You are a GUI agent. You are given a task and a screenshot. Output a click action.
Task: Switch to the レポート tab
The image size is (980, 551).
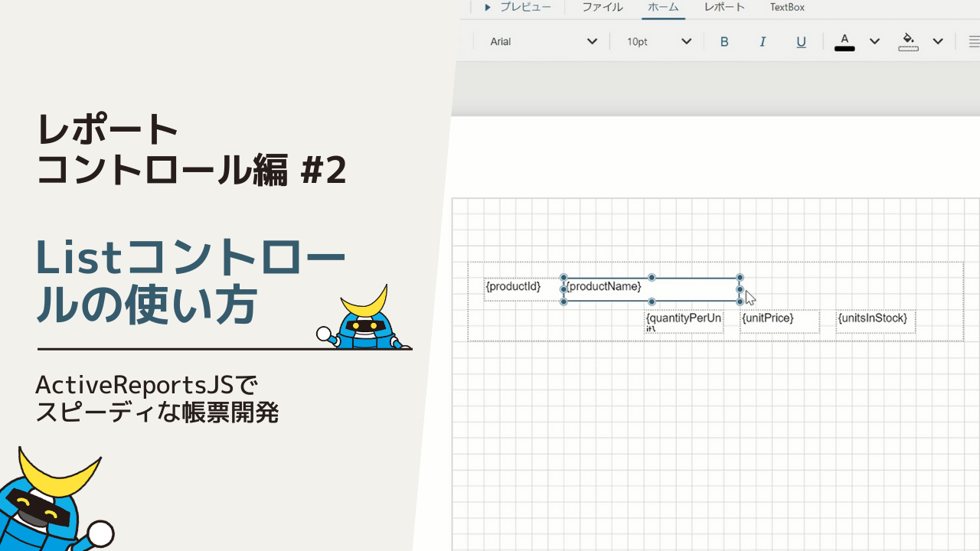724,8
